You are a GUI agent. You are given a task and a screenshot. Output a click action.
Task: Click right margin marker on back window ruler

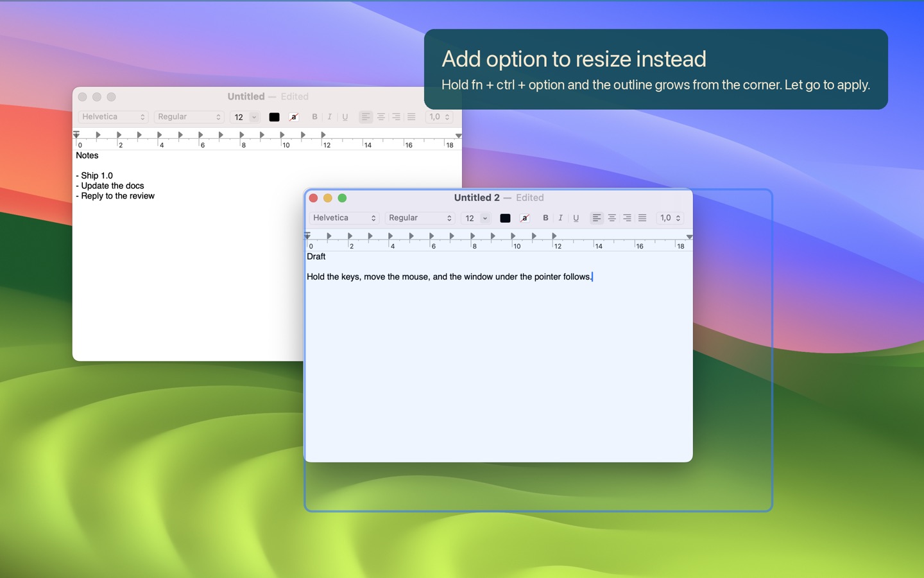458,136
